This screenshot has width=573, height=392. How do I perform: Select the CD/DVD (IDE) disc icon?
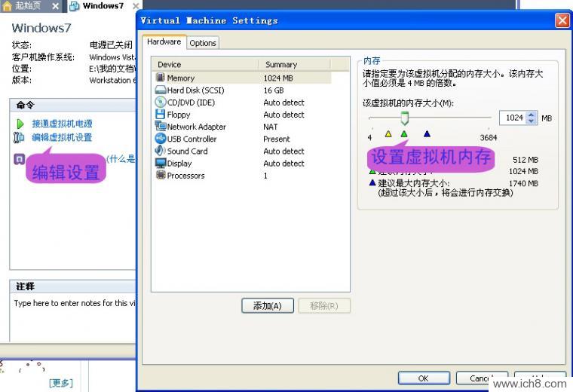[160, 102]
